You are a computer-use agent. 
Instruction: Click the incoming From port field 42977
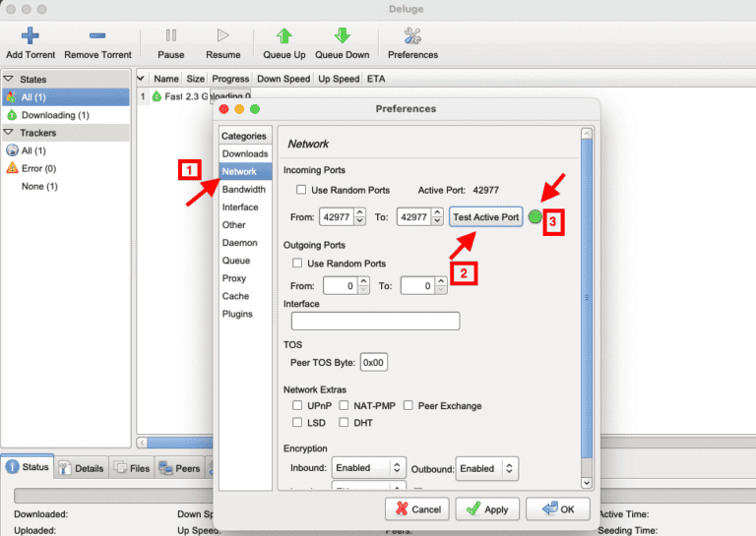click(337, 216)
